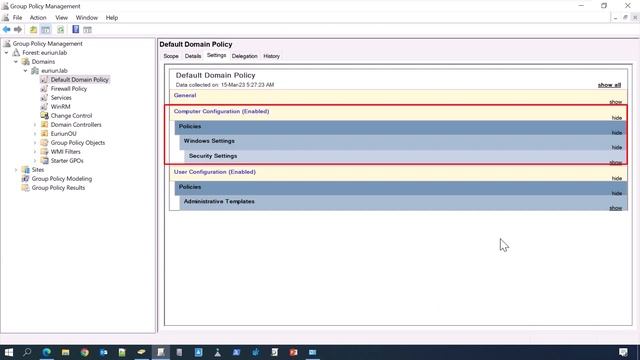Switch to the Details tab
640x360 pixels.
193,56
